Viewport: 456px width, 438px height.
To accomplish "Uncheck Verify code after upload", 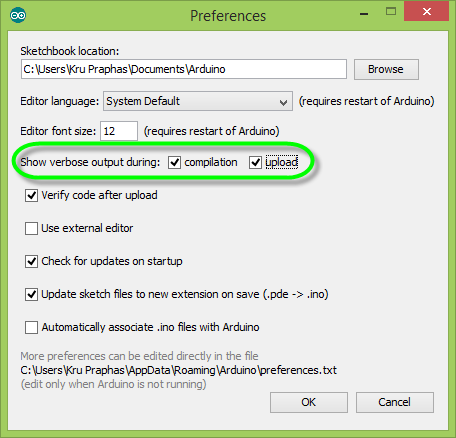I will pos(31,195).
